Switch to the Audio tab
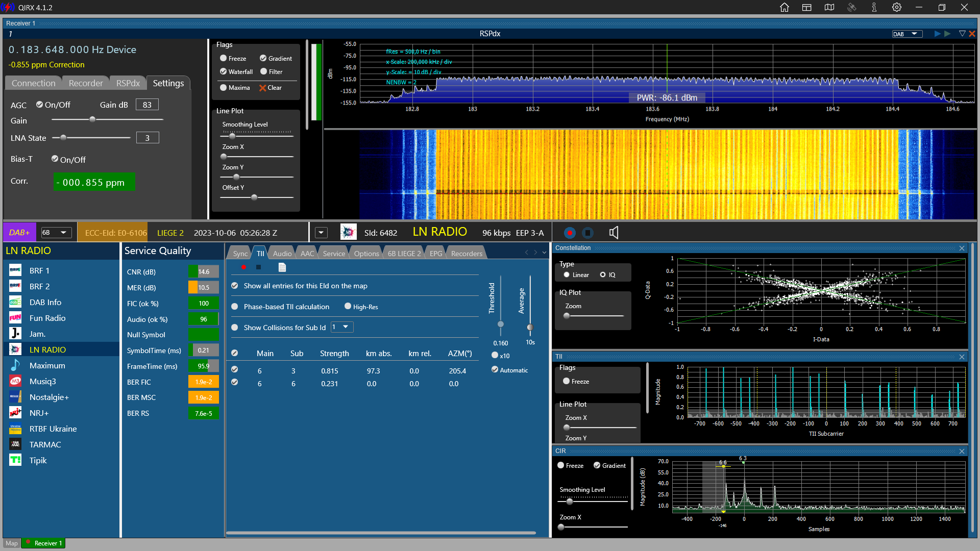The width and height of the screenshot is (980, 551). click(282, 254)
